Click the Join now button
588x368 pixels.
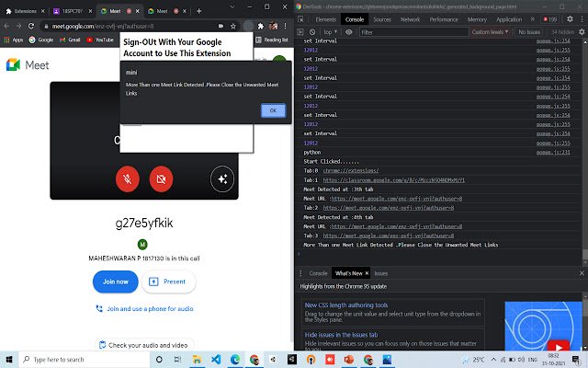[x=116, y=282]
